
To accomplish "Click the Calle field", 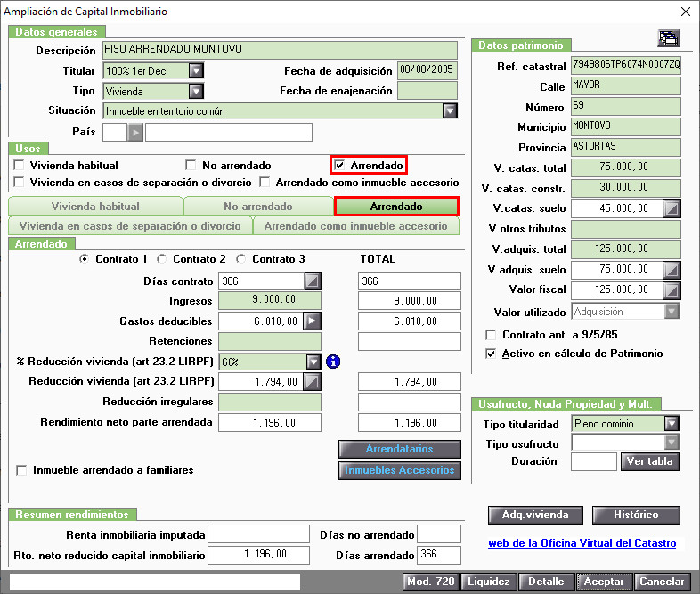I will point(626,85).
